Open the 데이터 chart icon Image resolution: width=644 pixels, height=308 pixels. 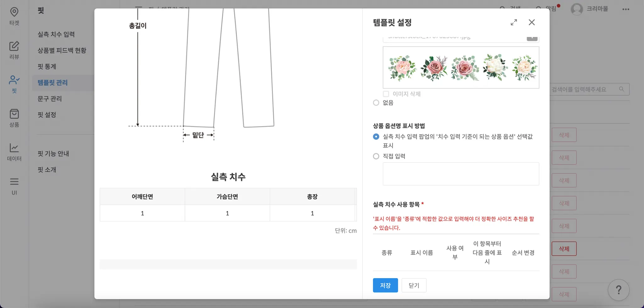(14, 151)
